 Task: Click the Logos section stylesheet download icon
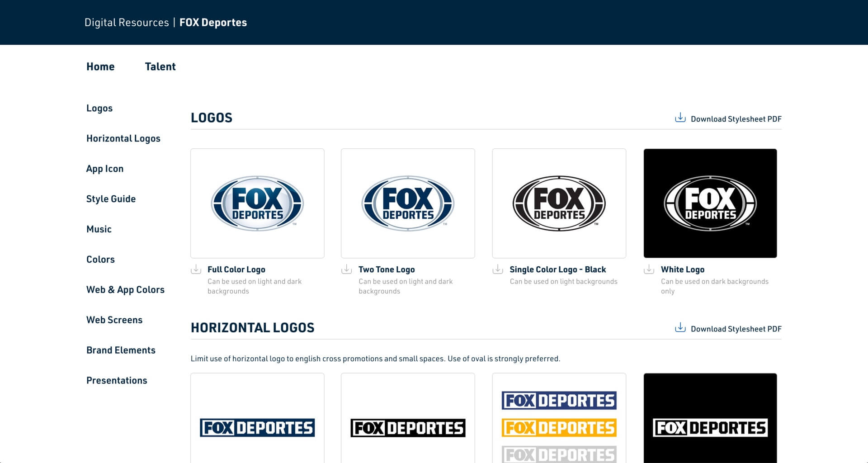click(680, 118)
